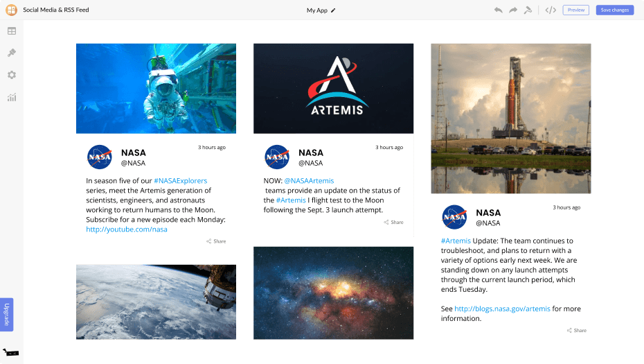
Task: Open the layout grid panel in sidebar
Action: point(12,31)
